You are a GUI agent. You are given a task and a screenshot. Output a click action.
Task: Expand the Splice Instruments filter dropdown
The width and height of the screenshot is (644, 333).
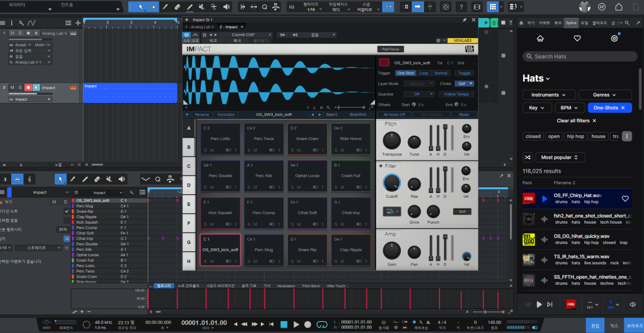coord(548,95)
